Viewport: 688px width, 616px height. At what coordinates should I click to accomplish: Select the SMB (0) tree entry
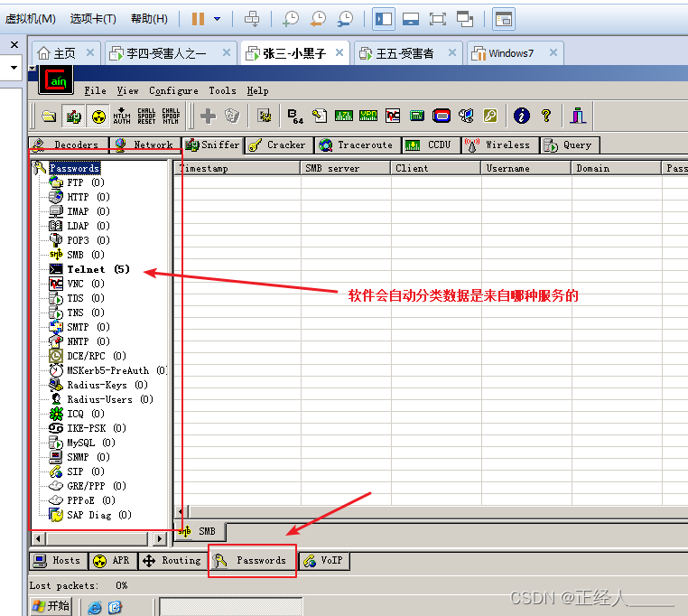pos(86,255)
